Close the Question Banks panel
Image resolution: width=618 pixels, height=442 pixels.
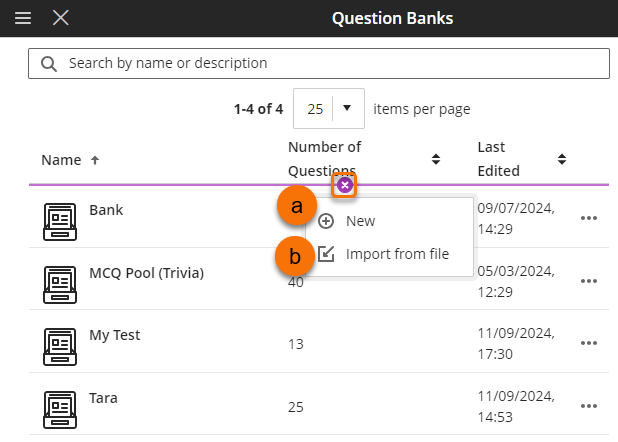click(x=61, y=18)
